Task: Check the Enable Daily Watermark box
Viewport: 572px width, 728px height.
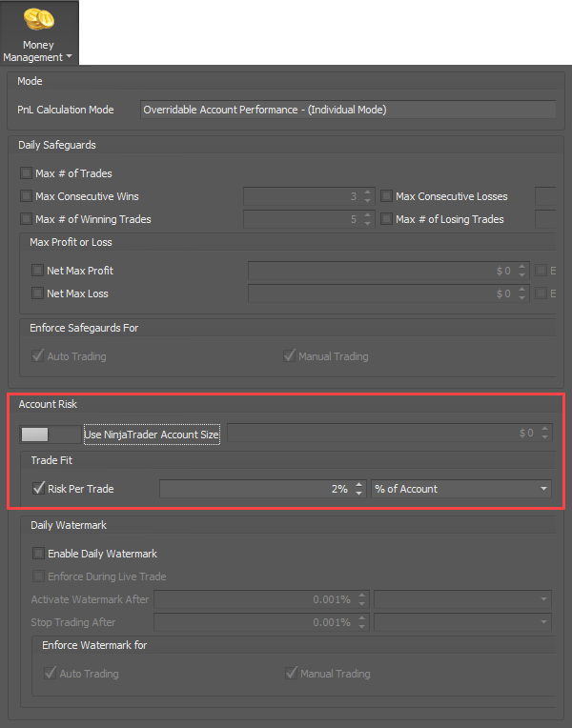Action: tap(38, 554)
